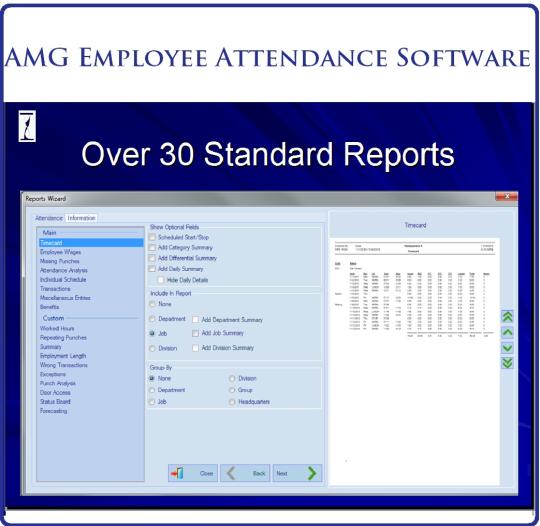This screenshot has height=526, width=540.
Task: Check Add Daily Summary
Action: [x=152, y=269]
